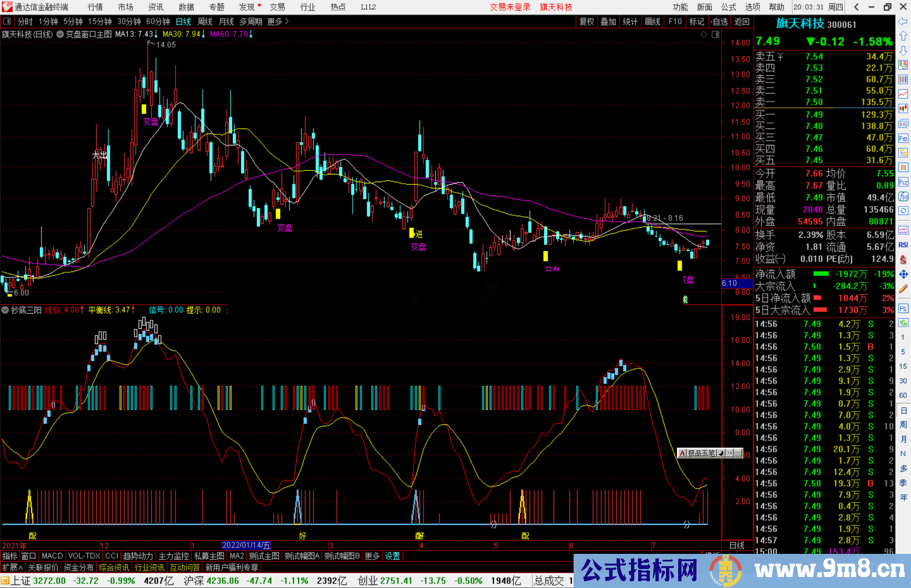Expand the 更多 periods chevron
911x588 pixels.
[287, 21]
